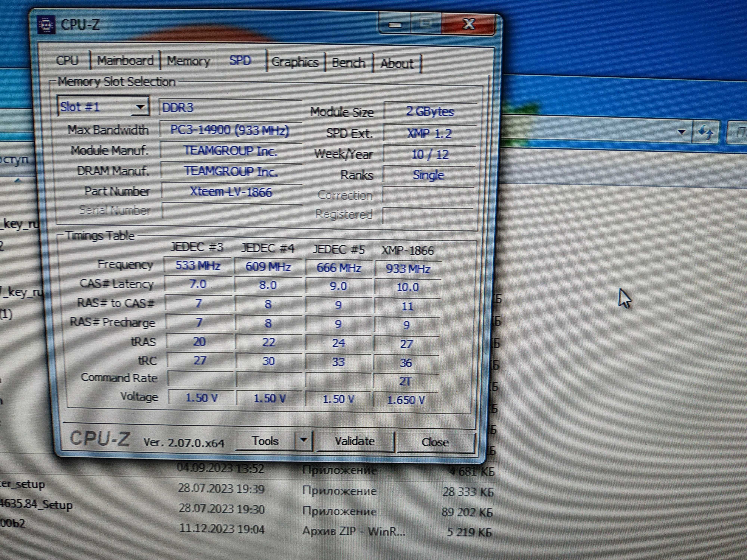Close CPU-Z with the red X
This screenshot has width=747, height=560.
click(469, 24)
